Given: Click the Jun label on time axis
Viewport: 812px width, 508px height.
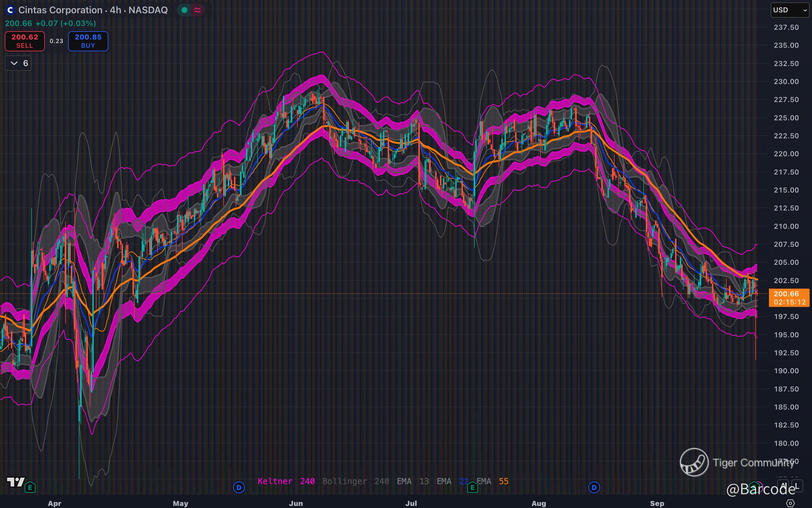Looking at the screenshot, I should click(x=296, y=503).
